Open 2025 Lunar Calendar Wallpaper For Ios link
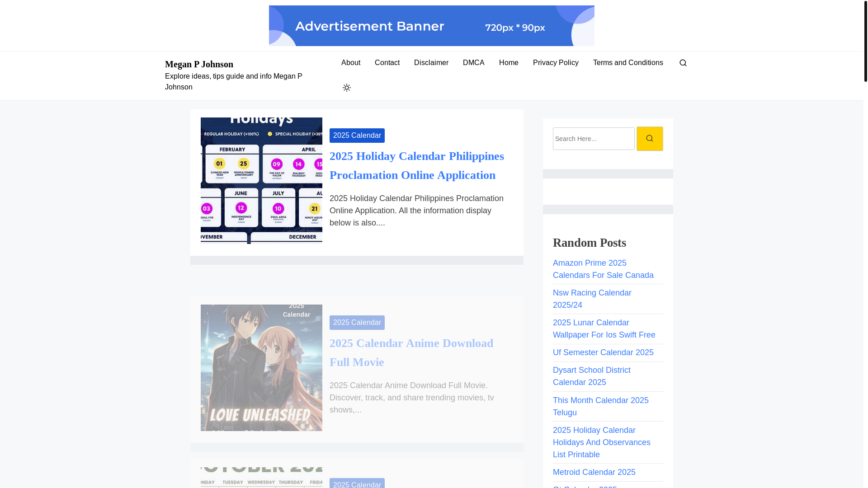868x488 pixels. tap(604, 329)
